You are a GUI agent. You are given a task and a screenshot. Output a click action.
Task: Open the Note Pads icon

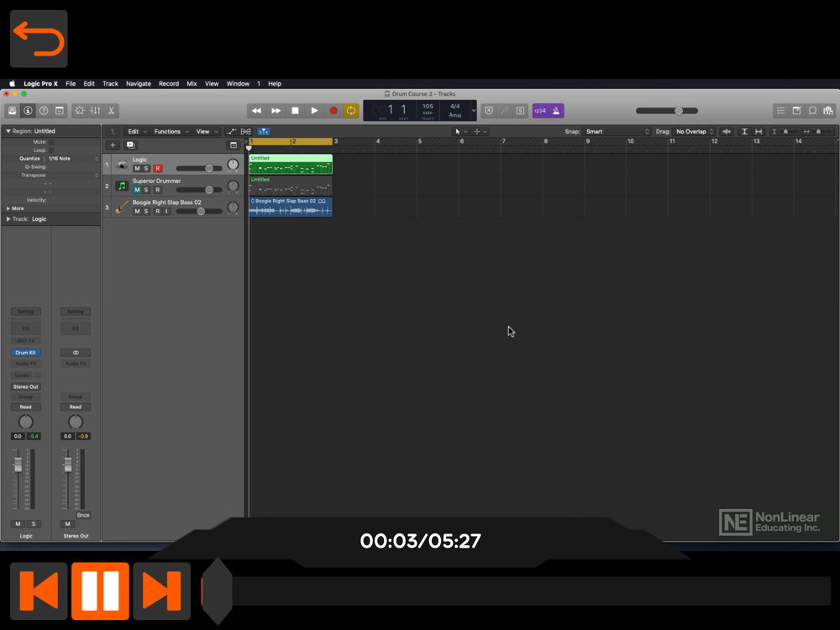click(797, 111)
